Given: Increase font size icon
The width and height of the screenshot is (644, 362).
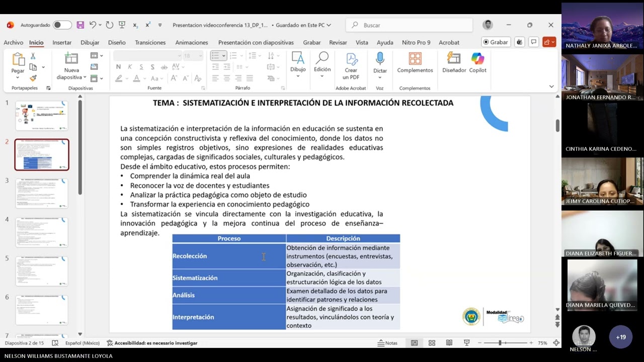Looking at the screenshot, I should [174, 78].
